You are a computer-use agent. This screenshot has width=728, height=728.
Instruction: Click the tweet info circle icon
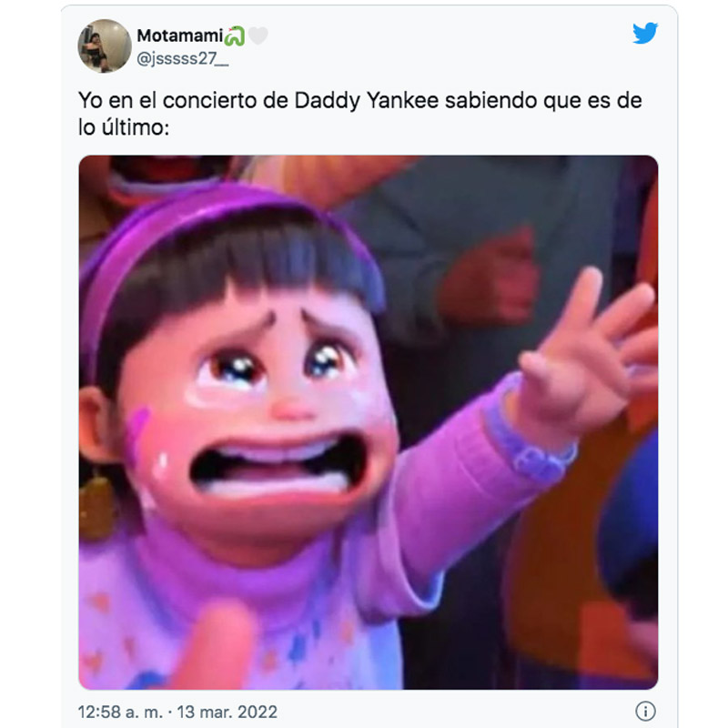[x=645, y=711]
